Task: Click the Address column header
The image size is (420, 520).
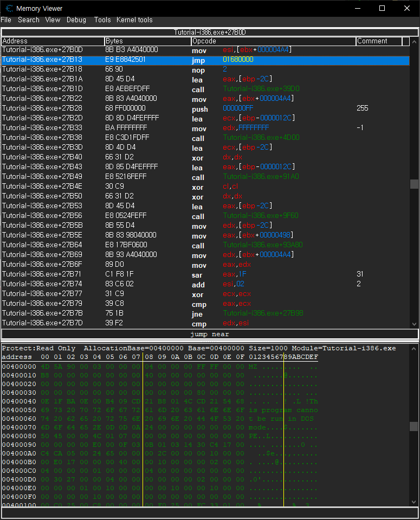Action: point(53,41)
